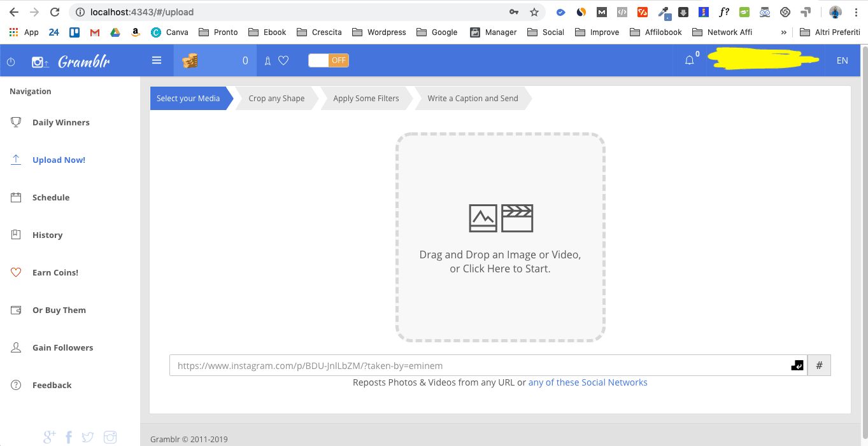Expand hidden bookmarks with double chevron
868x446 pixels.
(x=783, y=32)
